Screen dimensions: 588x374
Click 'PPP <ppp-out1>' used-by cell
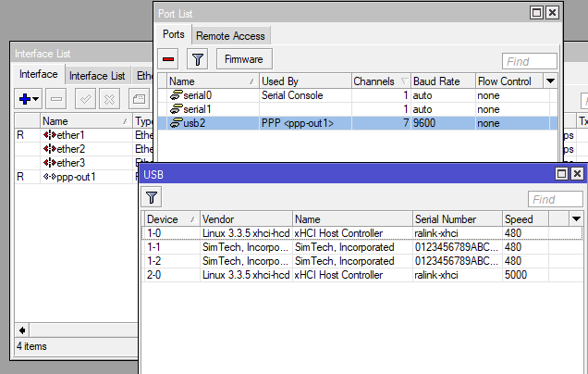point(298,123)
